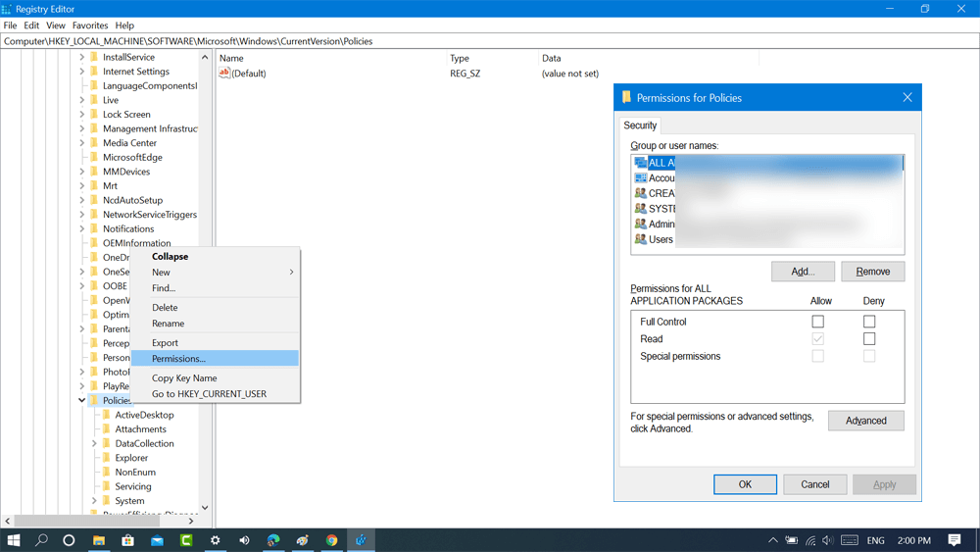The image size is (980, 552).
Task: Select the Security tab
Action: tap(640, 125)
